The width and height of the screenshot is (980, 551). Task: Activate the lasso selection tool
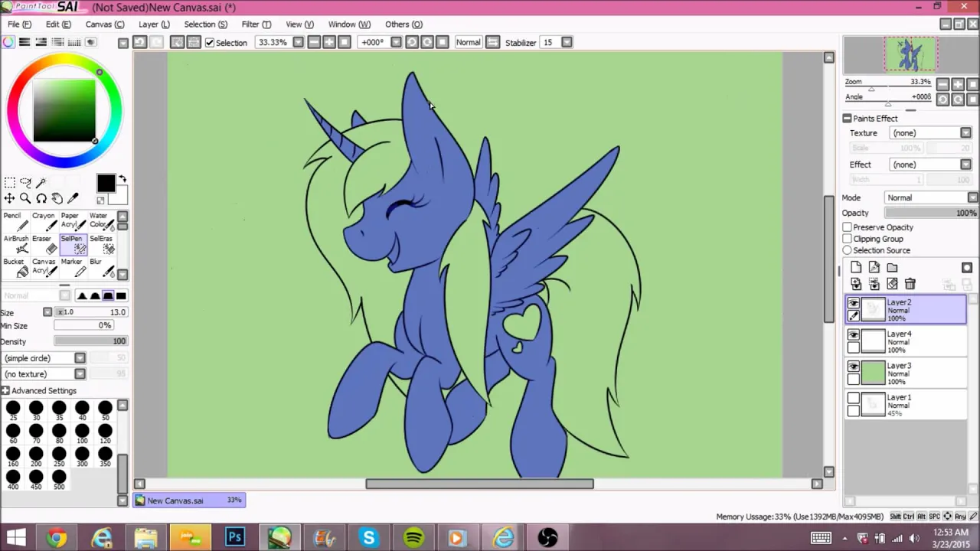point(25,182)
